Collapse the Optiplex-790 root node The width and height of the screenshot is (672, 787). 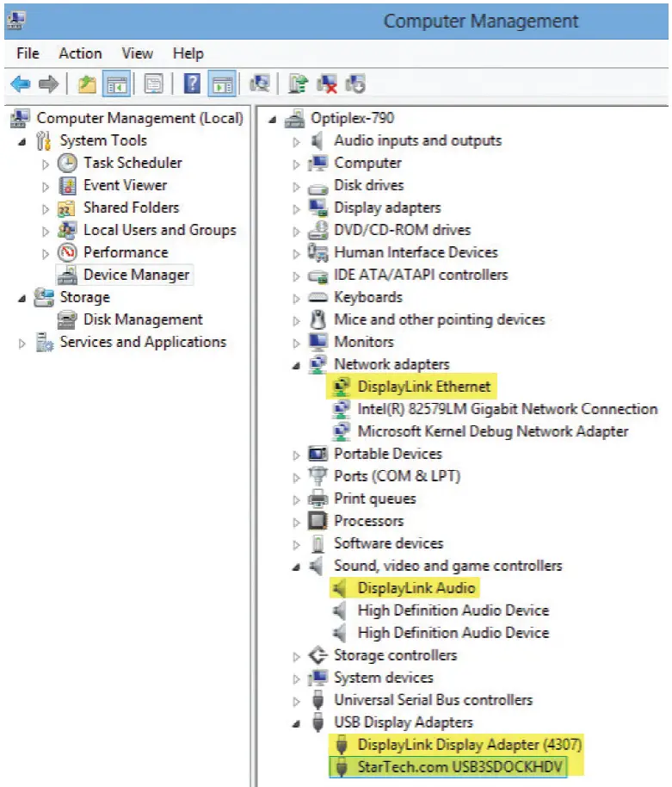tap(272, 120)
